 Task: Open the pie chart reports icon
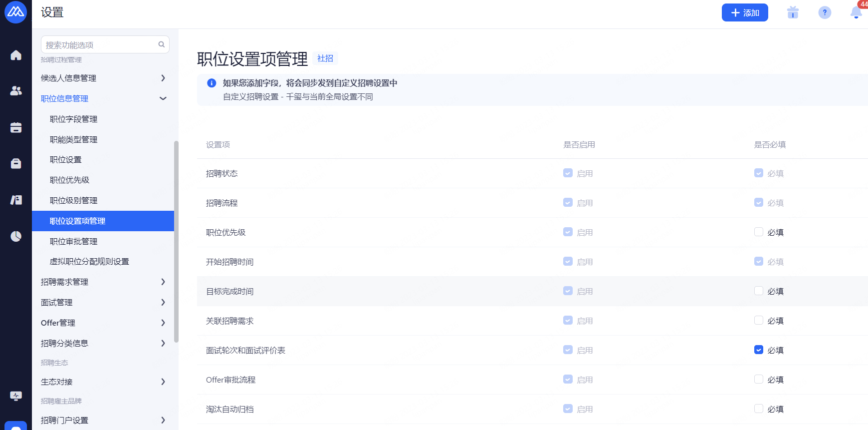16,236
